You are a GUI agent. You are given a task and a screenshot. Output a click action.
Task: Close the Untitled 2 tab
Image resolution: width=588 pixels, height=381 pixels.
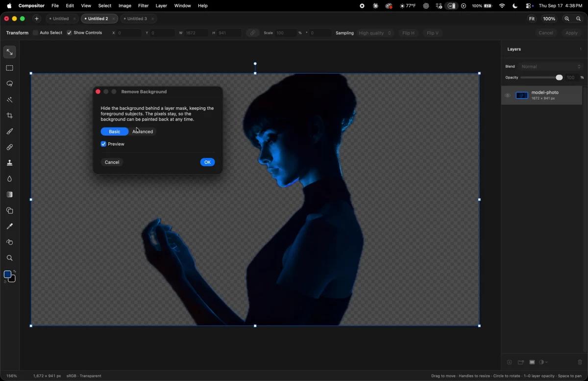pyautogui.click(x=114, y=19)
